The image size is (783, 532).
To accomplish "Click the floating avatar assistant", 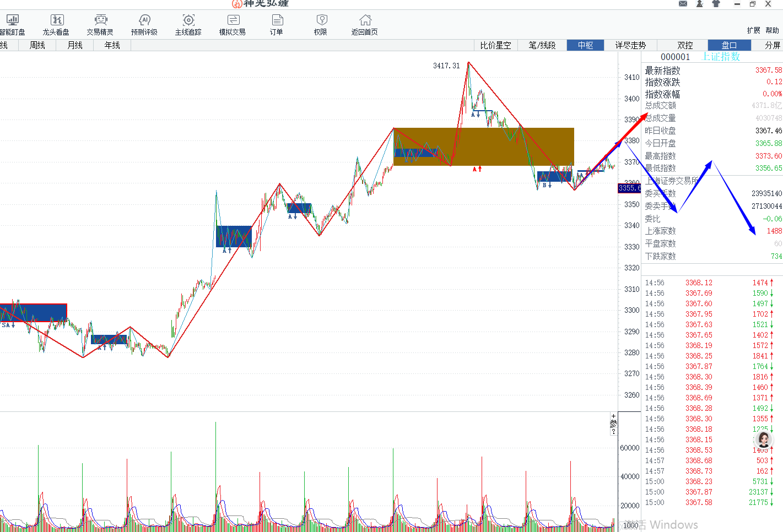I will pyautogui.click(x=763, y=439).
